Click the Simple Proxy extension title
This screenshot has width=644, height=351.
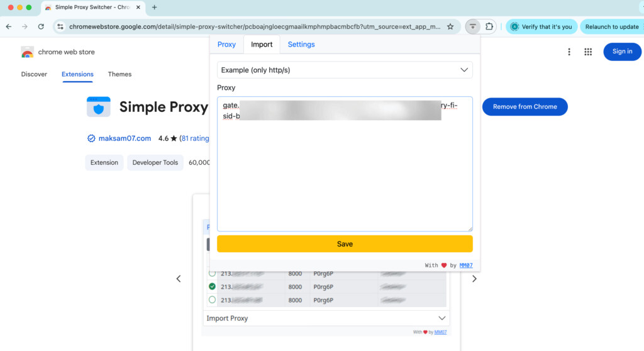[x=164, y=107]
